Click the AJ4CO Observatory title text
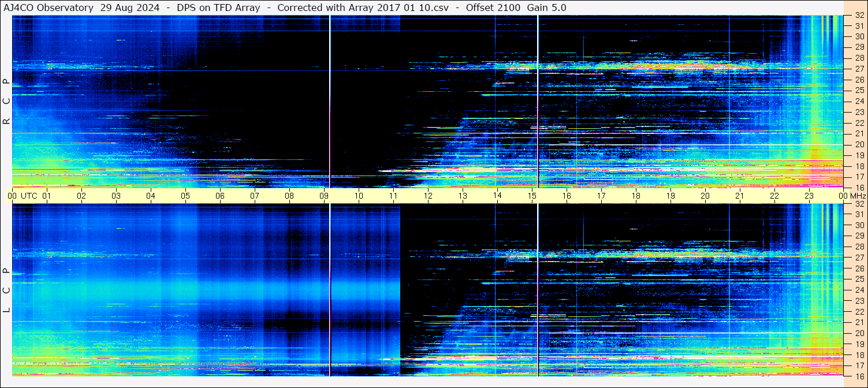The image size is (868, 388). pyautogui.click(x=49, y=8)
